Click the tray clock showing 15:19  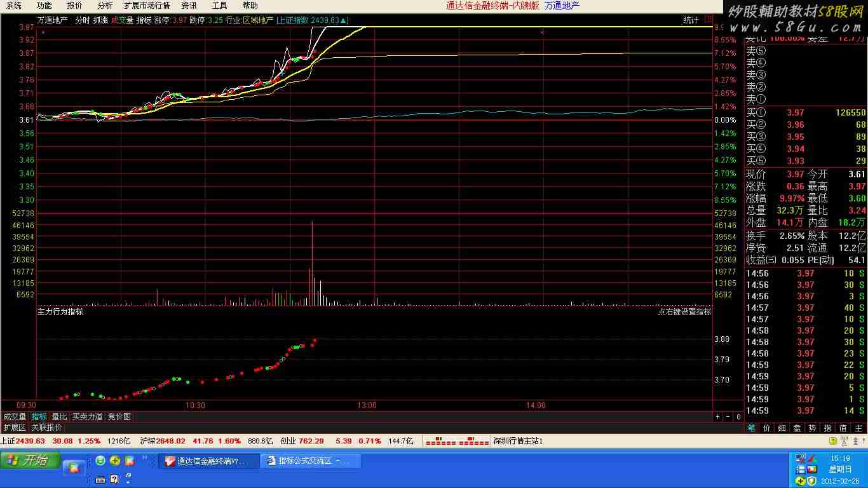click(x=840, y=458)
